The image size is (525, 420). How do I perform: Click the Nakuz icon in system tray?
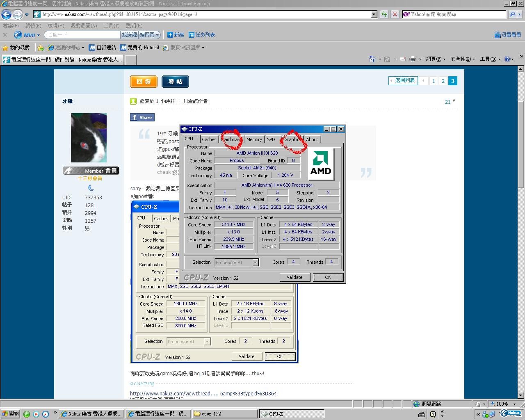click(x=510, y=413)
